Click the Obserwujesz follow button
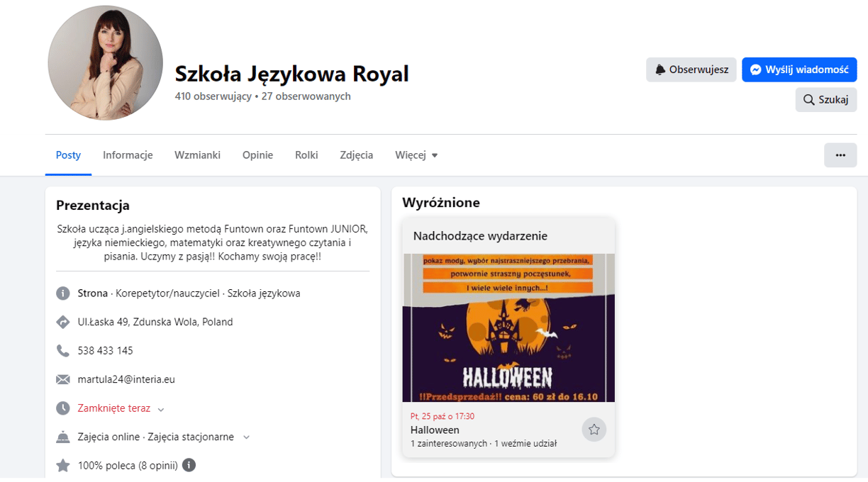The image size is (868, 482). (x=691, y=69)
